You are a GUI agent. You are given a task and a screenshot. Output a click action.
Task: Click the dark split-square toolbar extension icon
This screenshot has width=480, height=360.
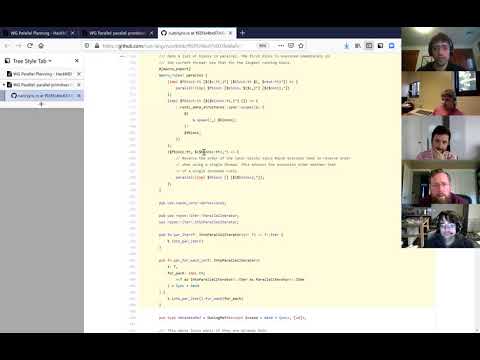pos(380,46)
